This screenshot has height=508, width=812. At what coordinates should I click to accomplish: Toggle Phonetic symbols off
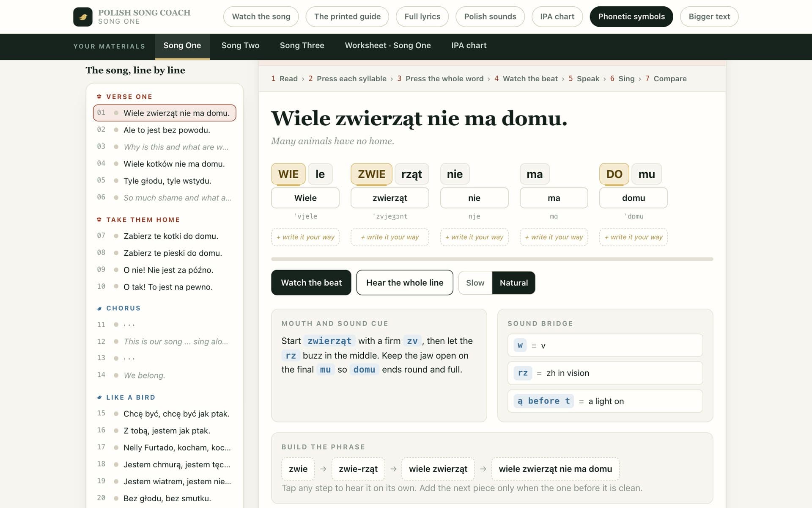(631, 17)
